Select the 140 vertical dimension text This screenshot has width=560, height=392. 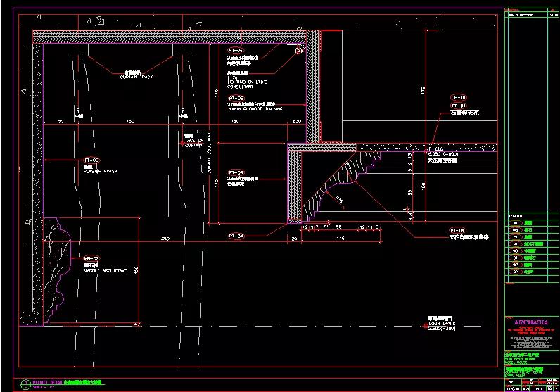[216, 94]
